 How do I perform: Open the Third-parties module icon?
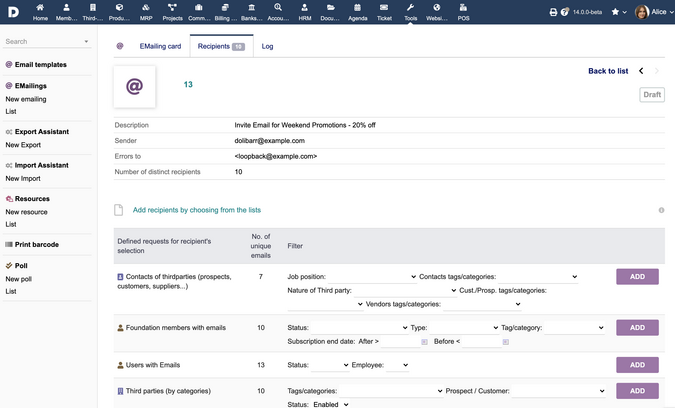pyautogui.click(x=93, y=7)
